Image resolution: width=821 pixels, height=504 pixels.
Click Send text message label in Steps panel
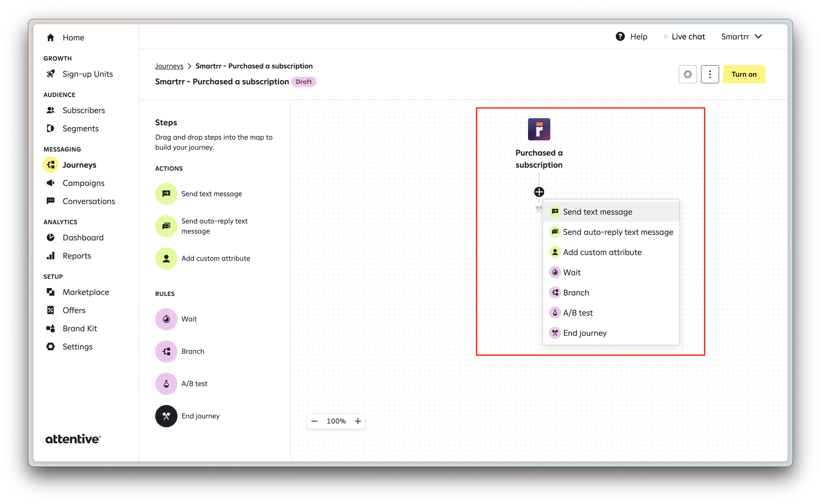point(212,194)
